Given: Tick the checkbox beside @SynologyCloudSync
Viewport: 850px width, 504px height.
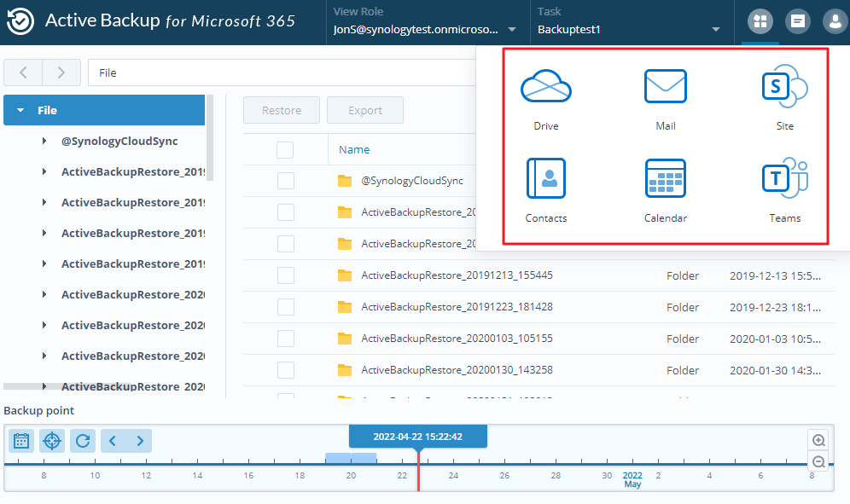Looking at the screenshot, I should 286,181.
